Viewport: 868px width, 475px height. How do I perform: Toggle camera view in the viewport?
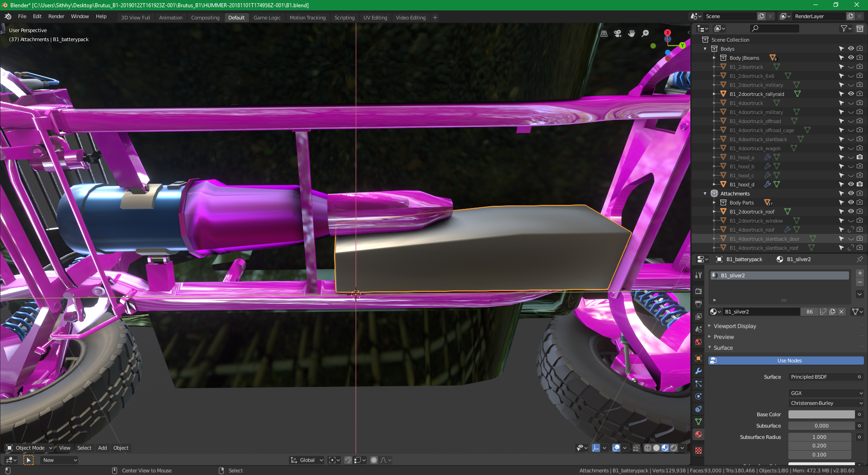618,33
